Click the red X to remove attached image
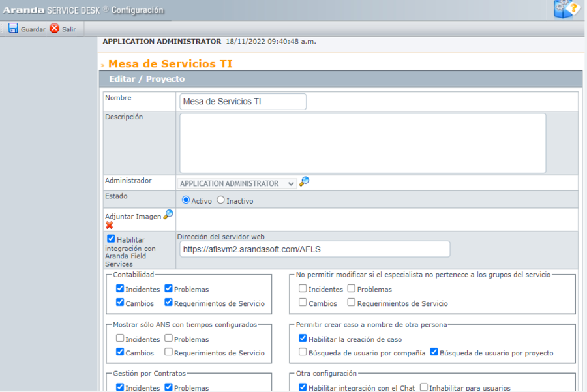The height and width of the screenshot is (392, 587). point(110,225)
